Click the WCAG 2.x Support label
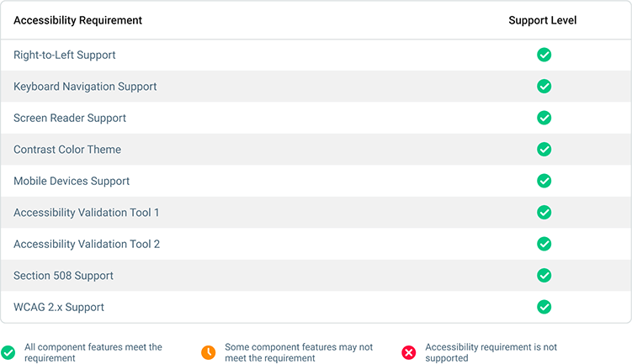The width and height of the screenshot is (632, 364). [59, 307]
